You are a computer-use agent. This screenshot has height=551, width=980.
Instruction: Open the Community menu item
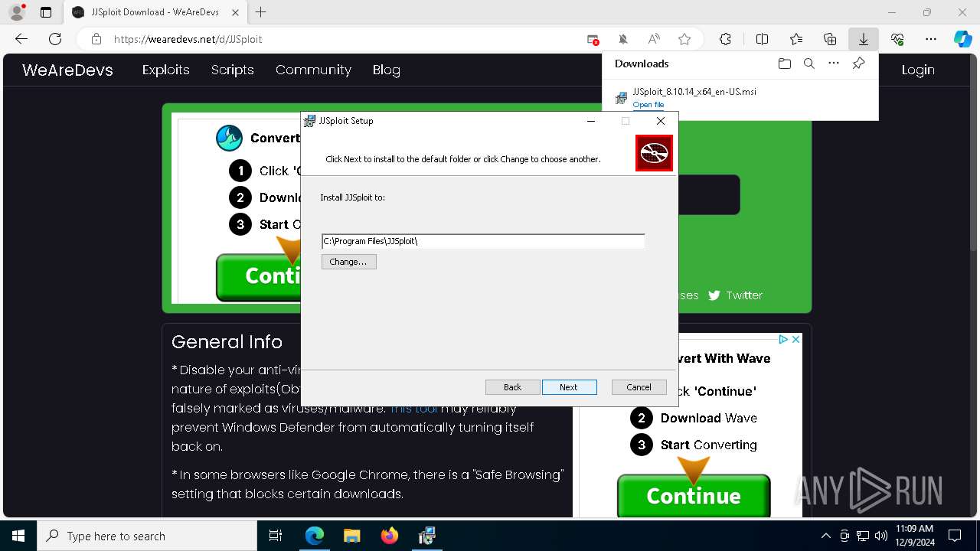click(313, 70)
